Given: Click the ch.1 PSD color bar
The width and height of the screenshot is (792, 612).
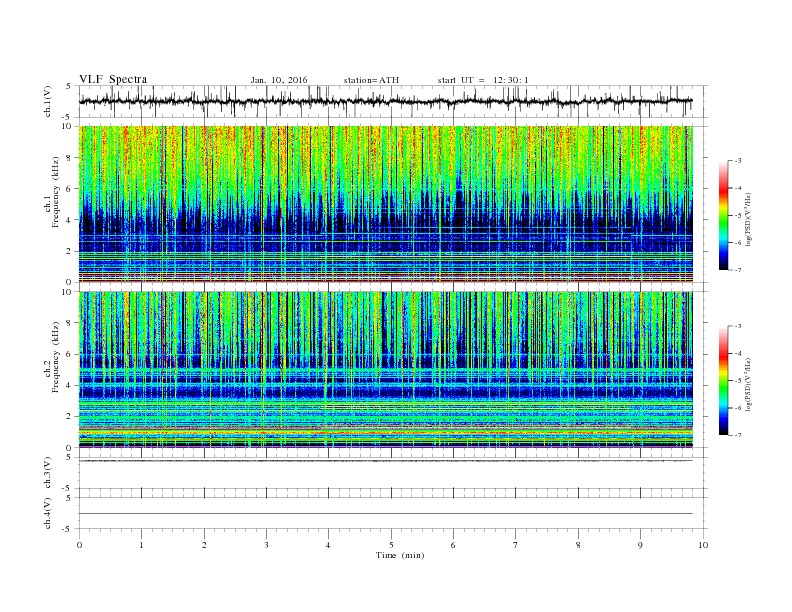Looking at the screenshot, I should [723, 215].
